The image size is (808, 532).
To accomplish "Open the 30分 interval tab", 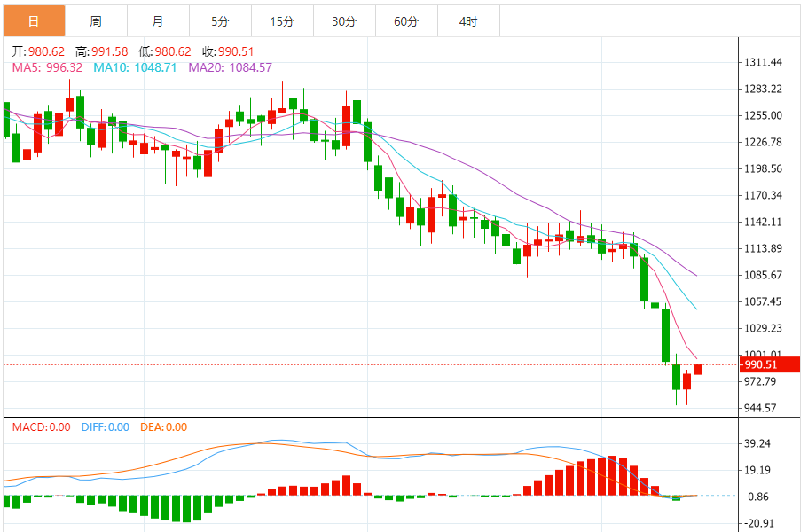I will 345,21.
